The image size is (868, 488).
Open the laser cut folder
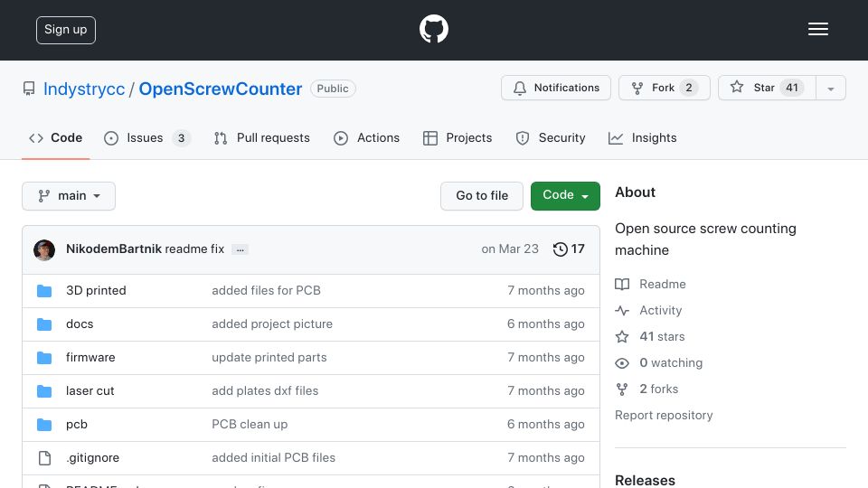[90, 390]
